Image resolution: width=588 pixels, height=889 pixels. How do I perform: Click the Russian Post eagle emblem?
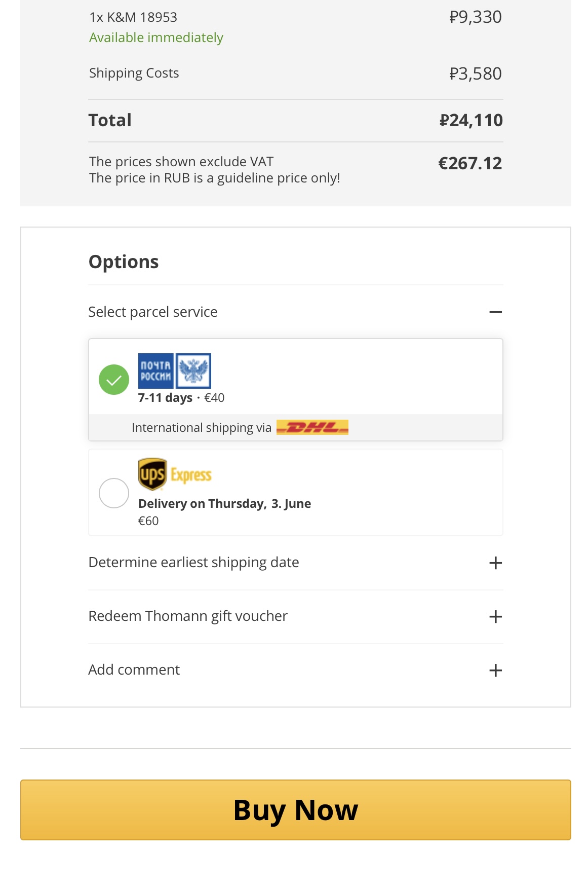click(x=193, y=371)
